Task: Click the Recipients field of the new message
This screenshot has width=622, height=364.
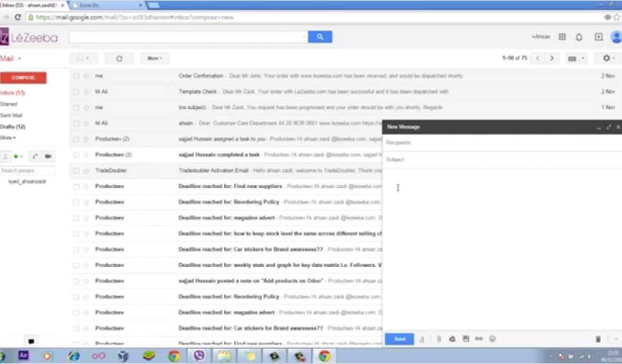Action: (x=456, y=143)
